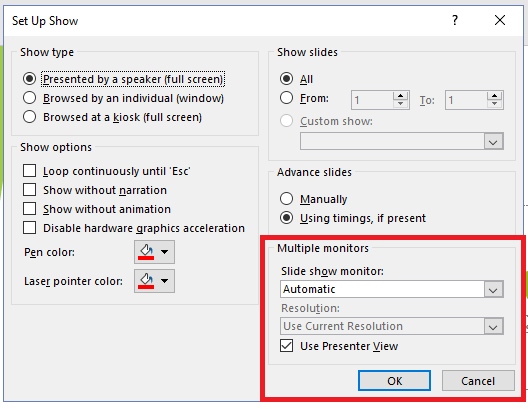This screenshot has width=528, height=409.
Task: Uncheck Use Presenter View
Action: [339, 346]
